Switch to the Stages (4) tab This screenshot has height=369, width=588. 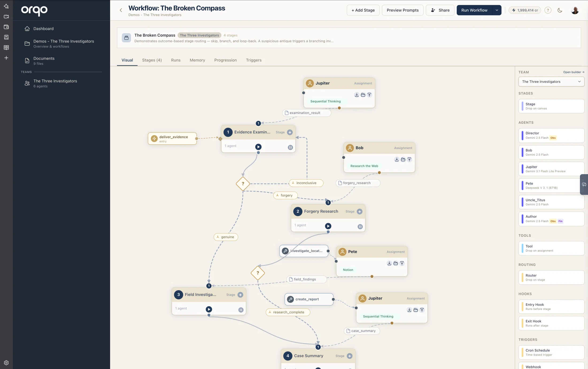(152, 60)
